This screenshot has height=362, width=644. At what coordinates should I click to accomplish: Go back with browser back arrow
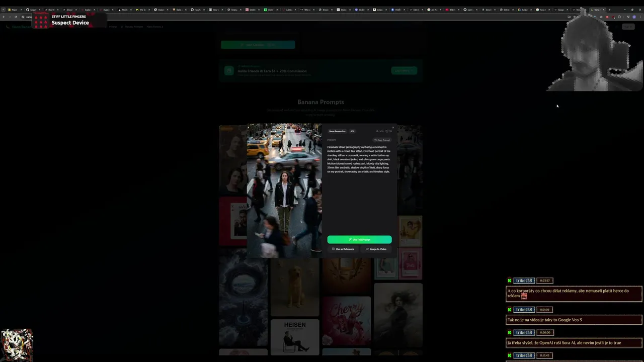click(4, 17)
